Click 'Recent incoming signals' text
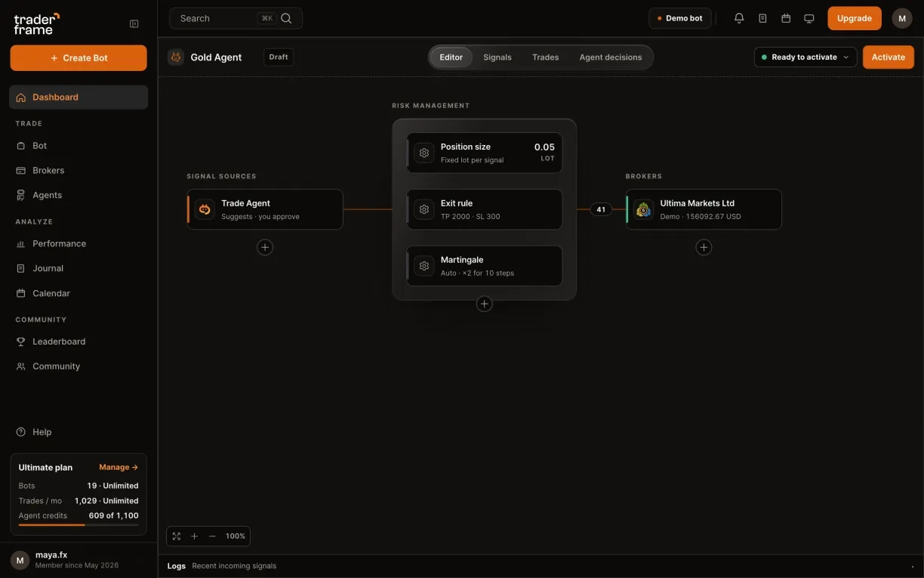This screenshot has width=924, height=578. coord(234,566)
